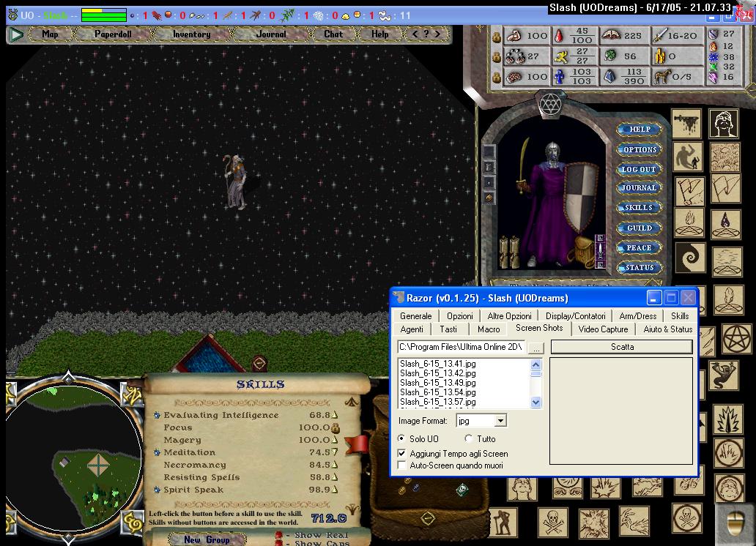Select Slash_6-15_13.41.jpg in the list
Image resolution: width=756 pixels, height=546 pixels.
pyautogui.click(x=438, y=364)
